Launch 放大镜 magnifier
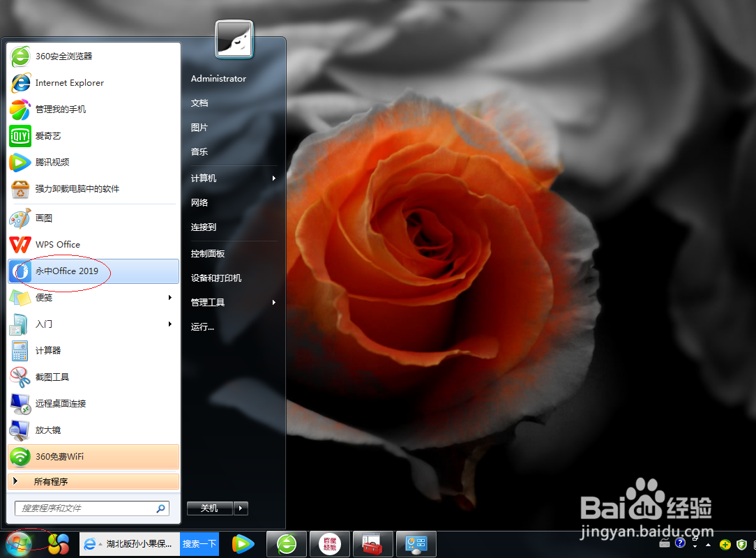Viewport: 756px width, 558px height. (x=93, y=430)
